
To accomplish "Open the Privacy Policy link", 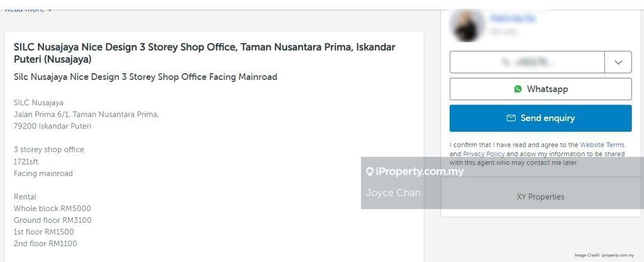I will point(484,154).
